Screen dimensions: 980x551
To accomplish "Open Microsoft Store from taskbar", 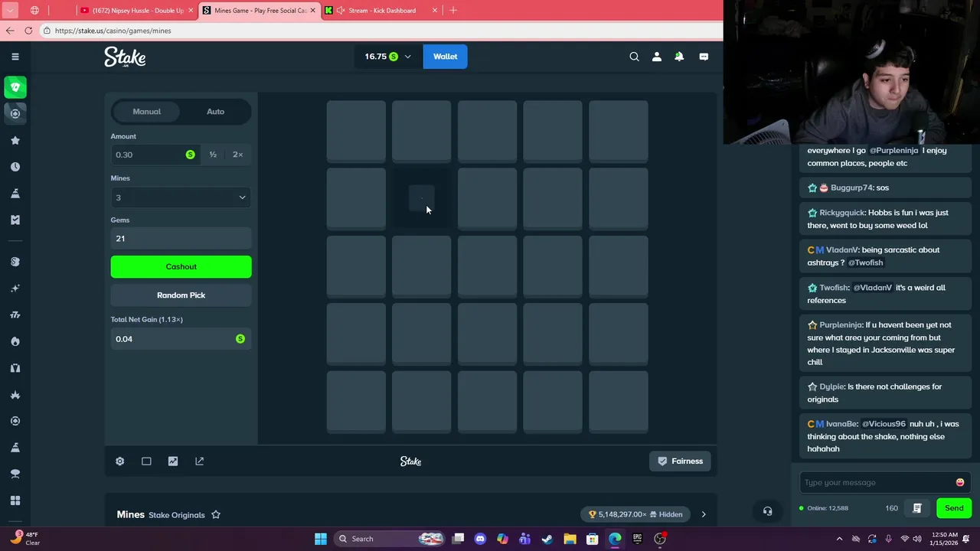I will (x=592, y=539).
